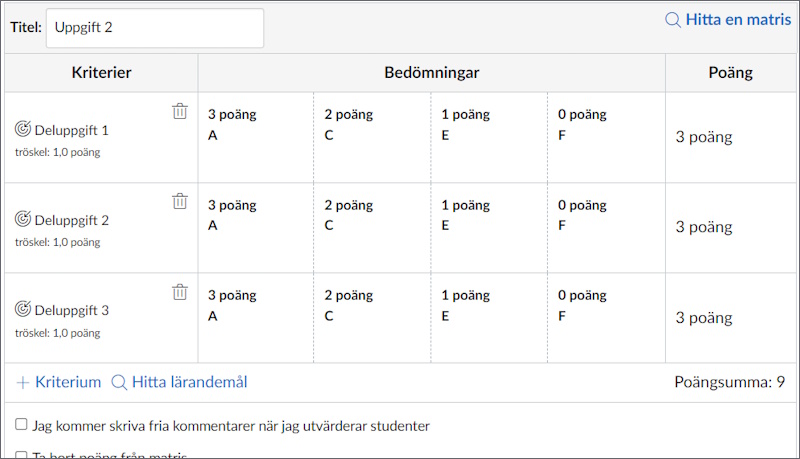This screenshot has width=800, height=459.
Task: Click the 3 poäng total cell for Deluppgift 2
Action: click(731, 227)
